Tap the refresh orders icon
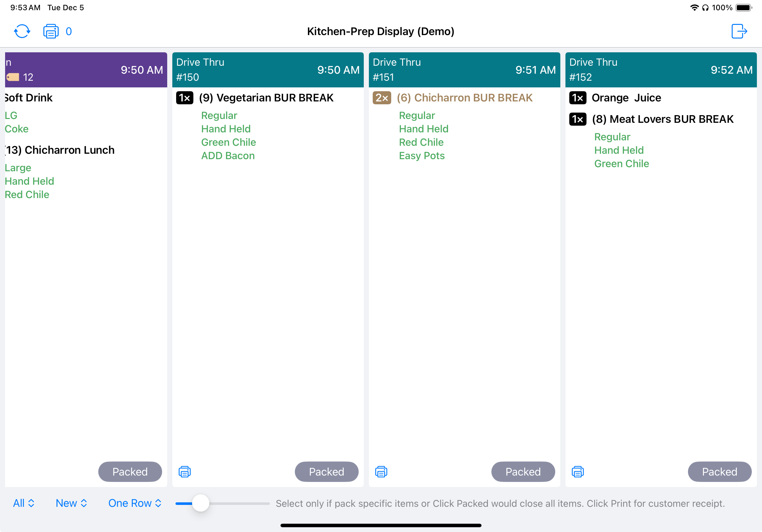 pos(22,32)
